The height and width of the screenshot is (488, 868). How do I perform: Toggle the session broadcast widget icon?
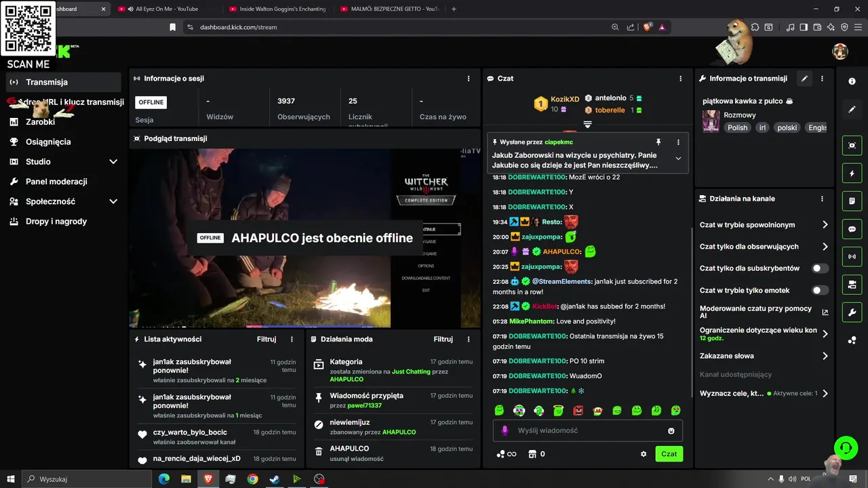point(852,257)
